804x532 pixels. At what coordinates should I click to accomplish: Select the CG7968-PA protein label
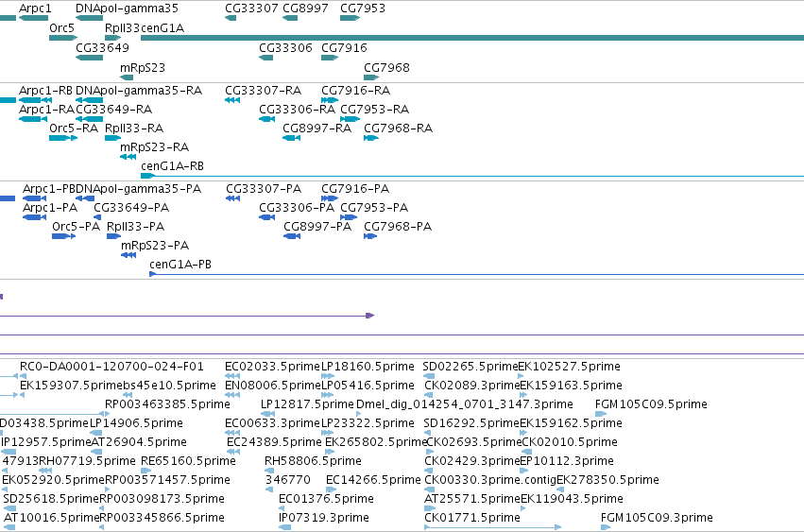coord(398,227)
